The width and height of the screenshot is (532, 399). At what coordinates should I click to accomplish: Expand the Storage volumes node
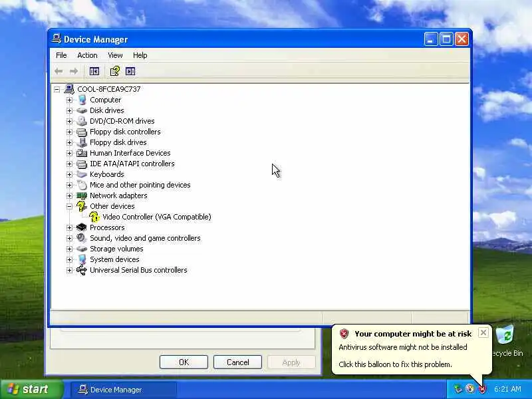(69, 249)
